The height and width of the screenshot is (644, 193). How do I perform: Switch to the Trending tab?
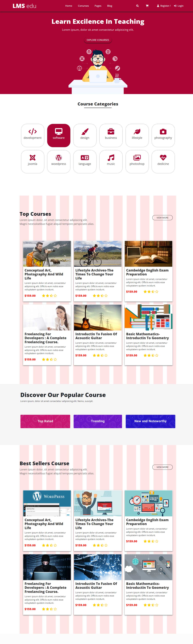coord(98,421)
